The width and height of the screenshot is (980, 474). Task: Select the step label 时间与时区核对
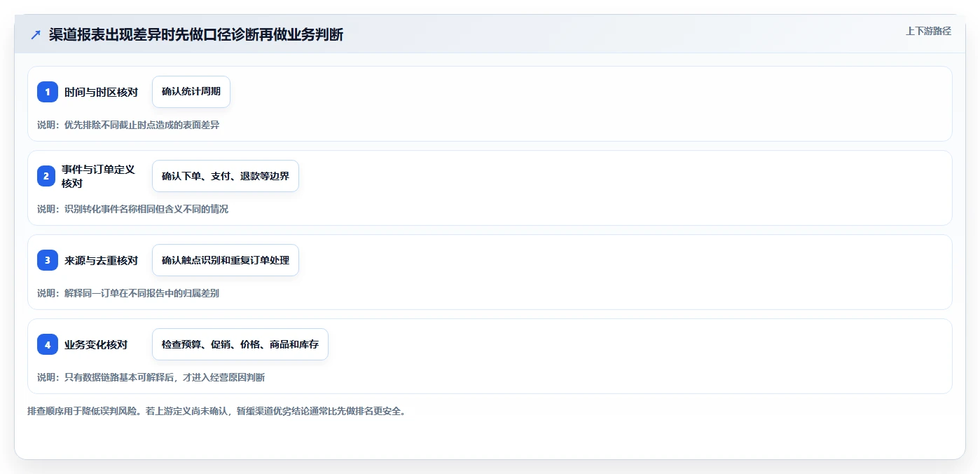tap(101, 92)
